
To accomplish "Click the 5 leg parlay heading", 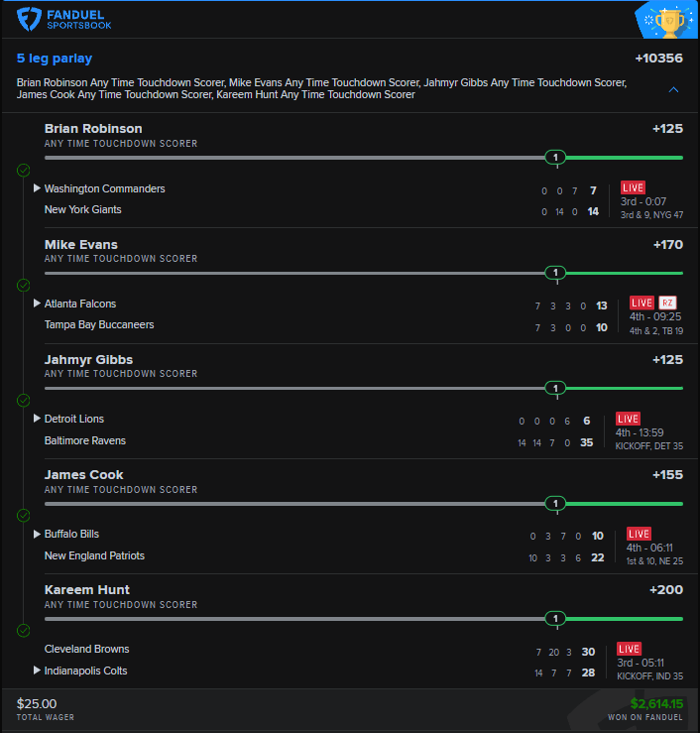I will coord(55,59).
